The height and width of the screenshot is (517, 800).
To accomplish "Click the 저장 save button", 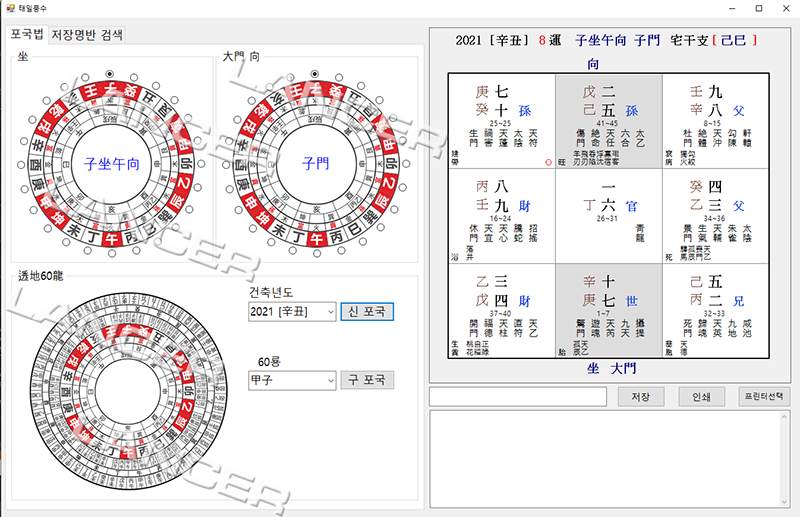I will (641, 397).
